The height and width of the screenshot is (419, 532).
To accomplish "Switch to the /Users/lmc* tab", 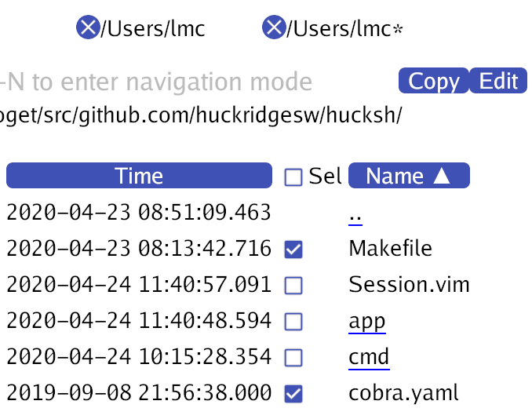I will [x=344, y=29].
